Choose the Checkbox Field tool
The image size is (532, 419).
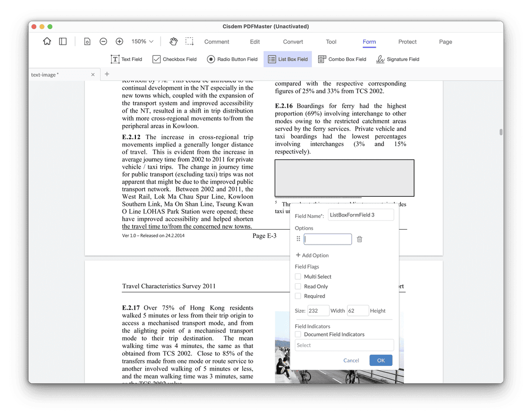pyautogui.click(x=175, y=59)
